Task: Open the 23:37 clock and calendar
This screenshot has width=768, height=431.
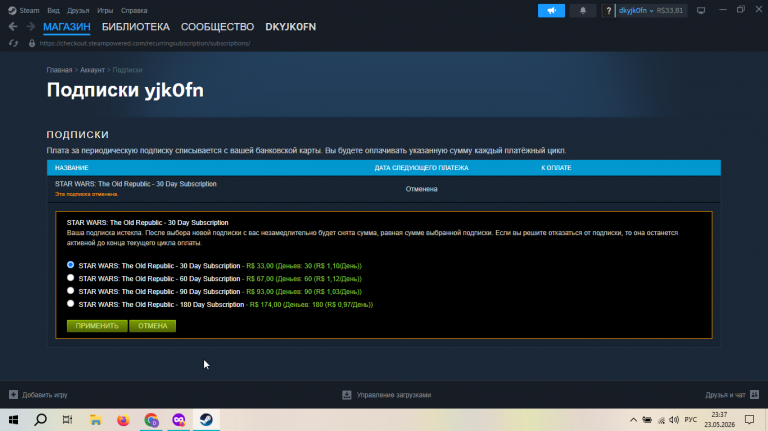Action: [x=720, y=420]
